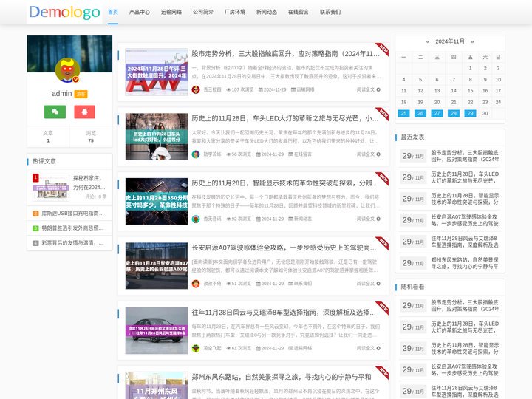This screenshot has height=399, width=532.
Task: Open 随机看看 entry 智能显示技术
Action: point(465,348)
